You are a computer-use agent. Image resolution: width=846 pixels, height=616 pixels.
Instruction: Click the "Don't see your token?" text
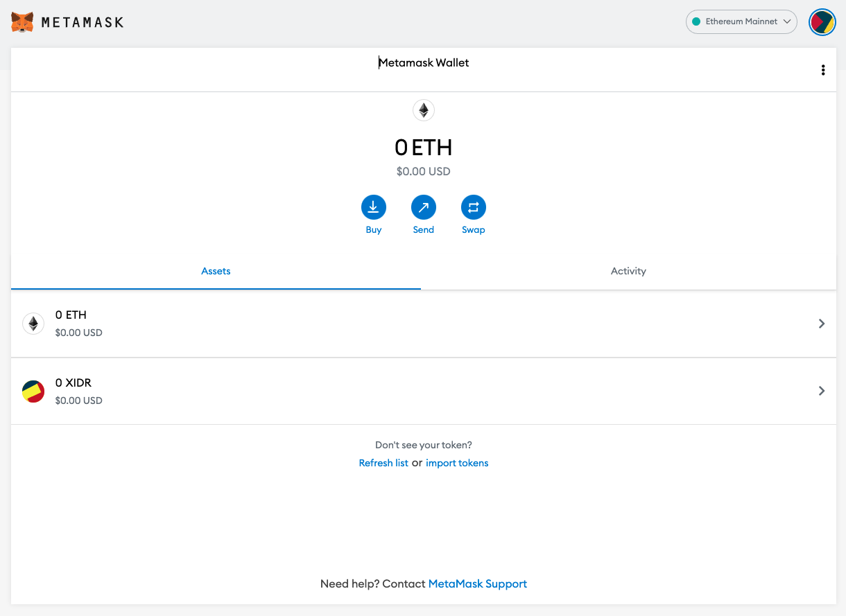pos(424,445)
